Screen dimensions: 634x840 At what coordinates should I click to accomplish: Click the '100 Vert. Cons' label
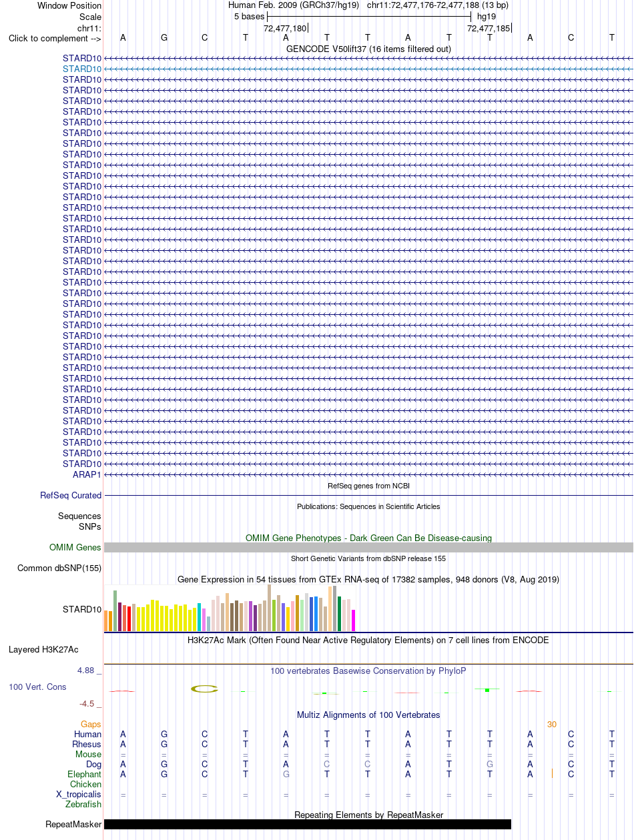pos(37,687)
